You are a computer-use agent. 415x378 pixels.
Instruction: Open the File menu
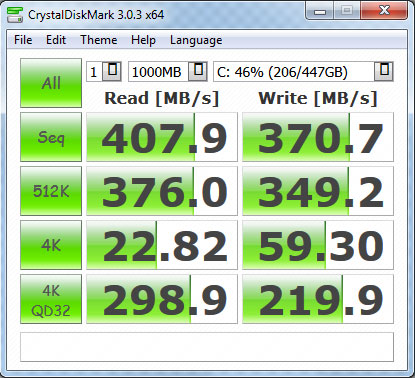tap(23, 40)
